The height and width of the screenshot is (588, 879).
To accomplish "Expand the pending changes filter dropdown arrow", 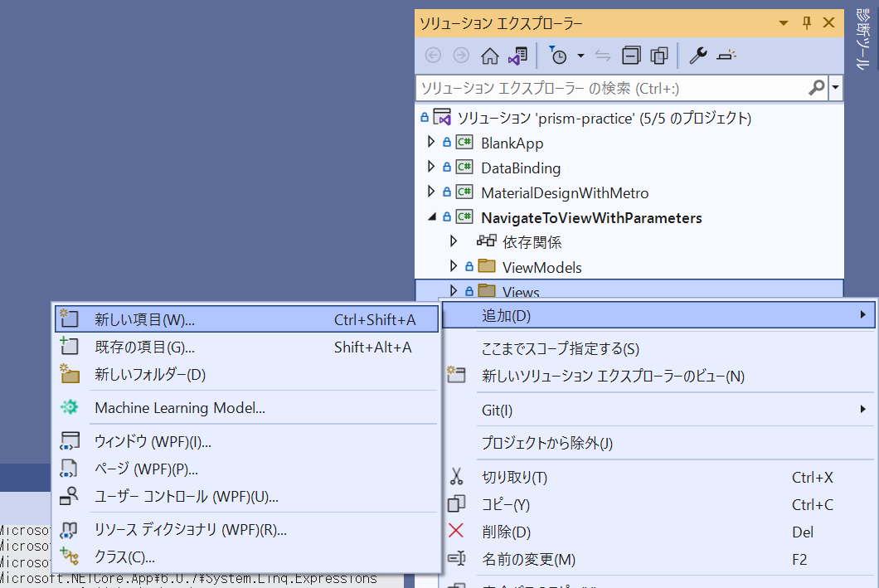I will coord(580,56).
